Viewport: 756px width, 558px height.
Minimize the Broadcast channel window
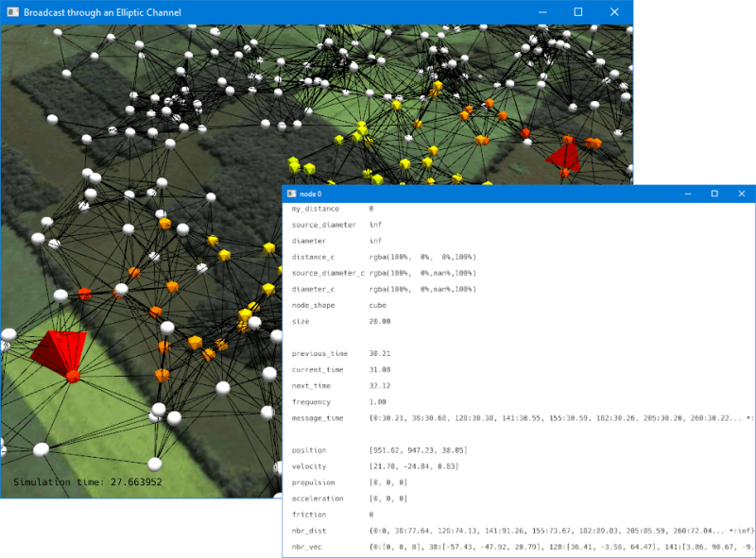point(544,12)
